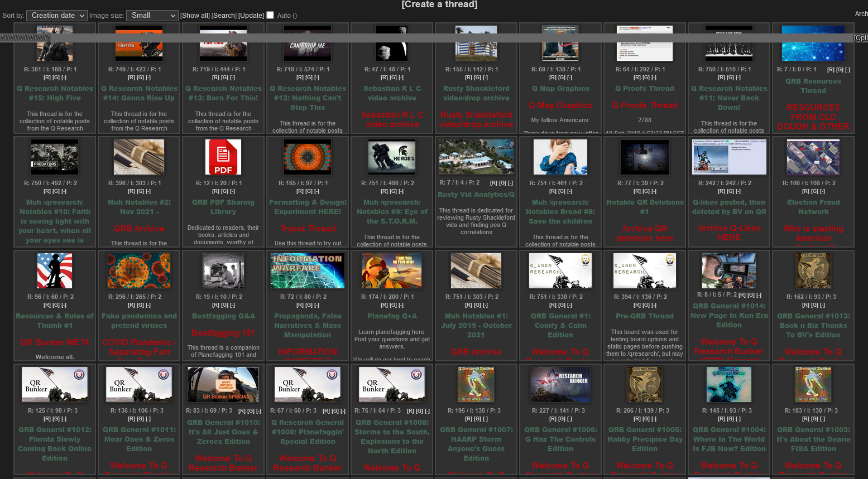This screenshot has height=479, width=868.
Task: Open the green 'Q Map Graphics' thread title
Action: [560, 88]
